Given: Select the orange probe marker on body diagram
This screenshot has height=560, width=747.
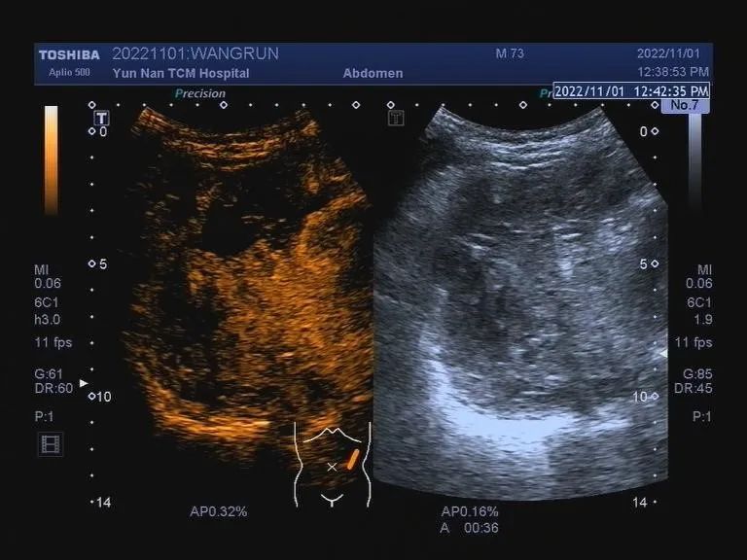Looking at the screenshot, I should click(352, 459).
